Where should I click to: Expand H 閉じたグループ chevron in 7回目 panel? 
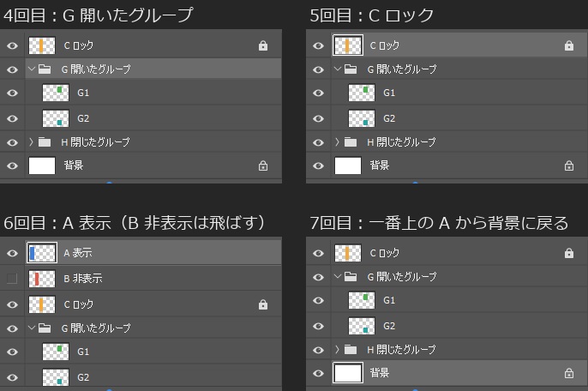[x=338, y=350]
